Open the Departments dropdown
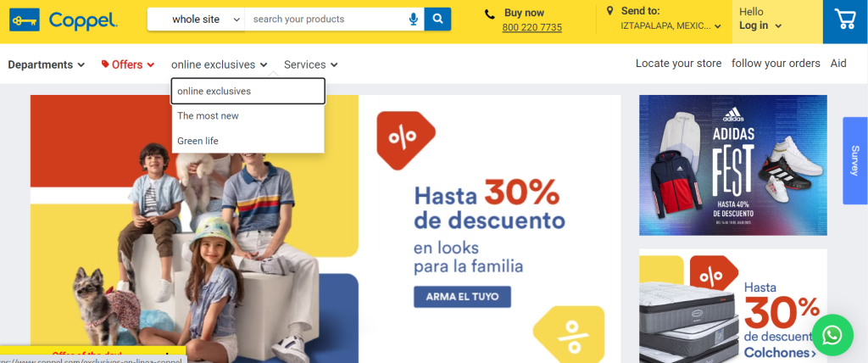Viewport: 868px width, 363px height. (x=47, y=64)
